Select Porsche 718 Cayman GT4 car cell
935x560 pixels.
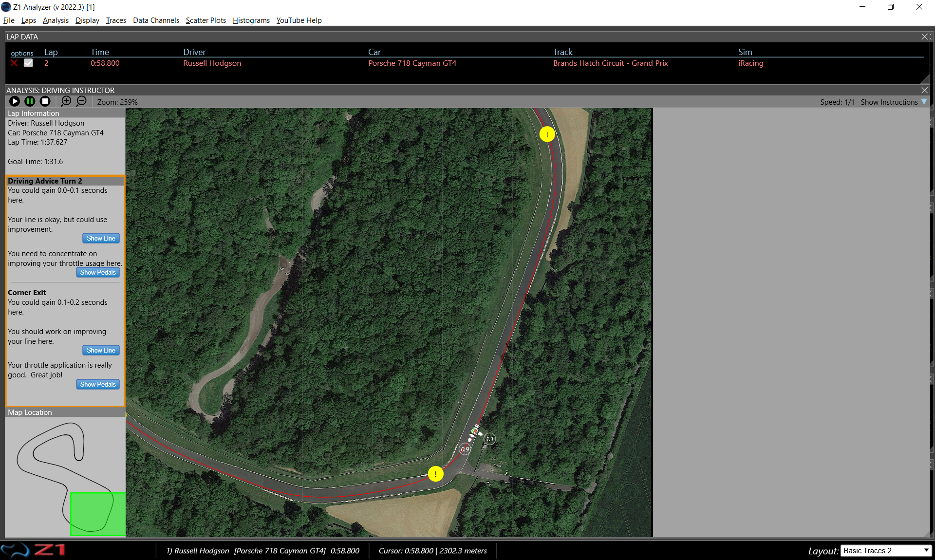coord(412,63)
